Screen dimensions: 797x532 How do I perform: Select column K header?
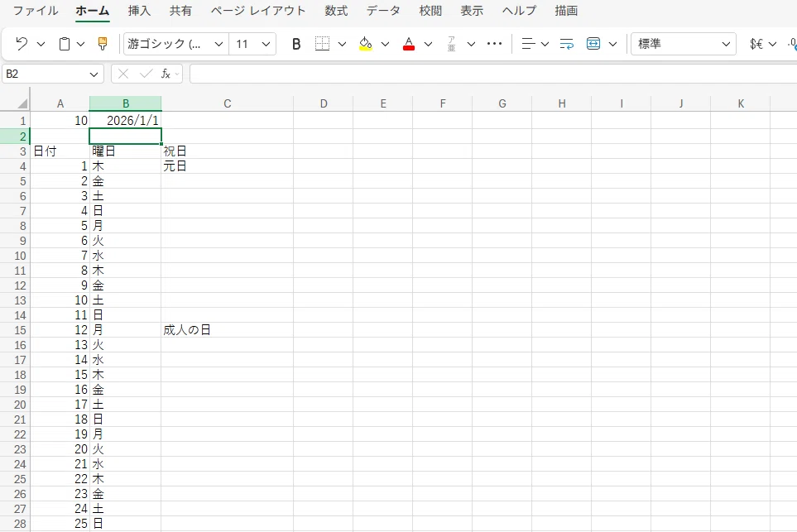[x=741, y=103]
